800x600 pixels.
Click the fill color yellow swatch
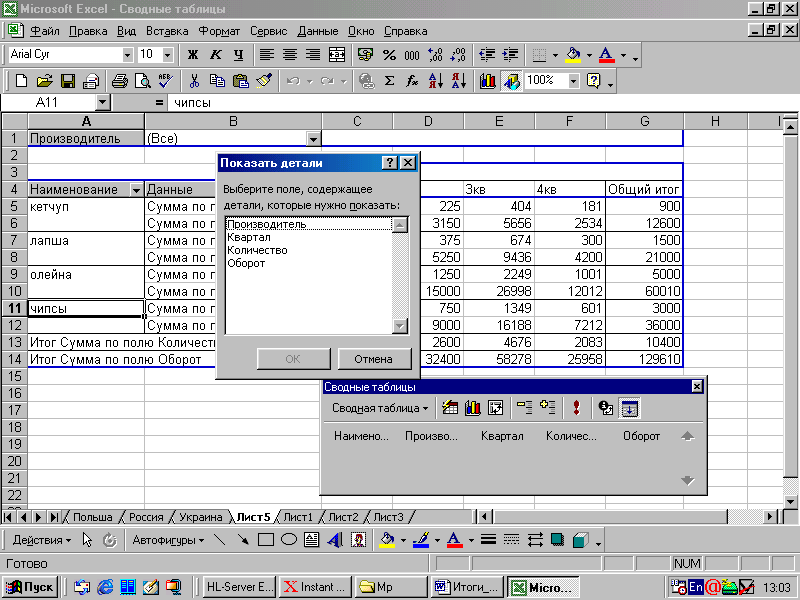(x=573, y=55)
